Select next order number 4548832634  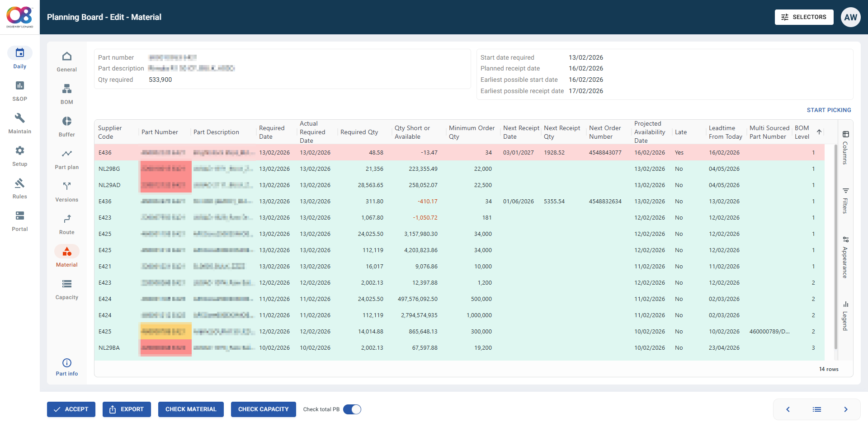click(605, 202)
